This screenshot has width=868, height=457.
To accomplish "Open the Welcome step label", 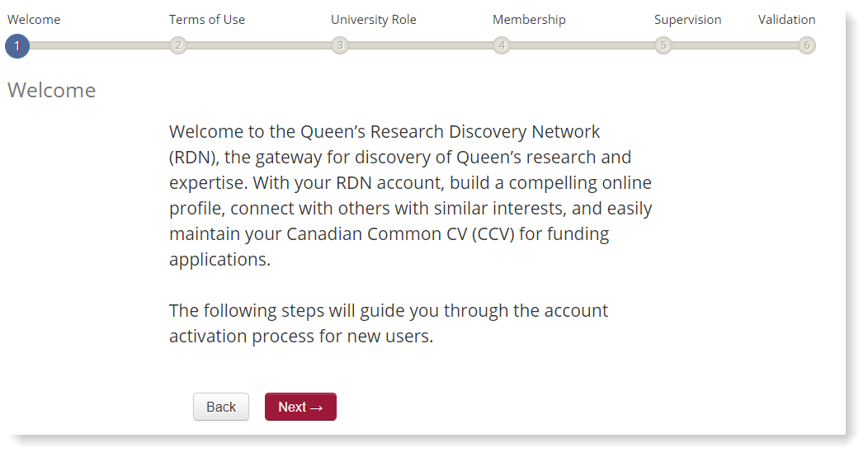I will coord(34,20).
